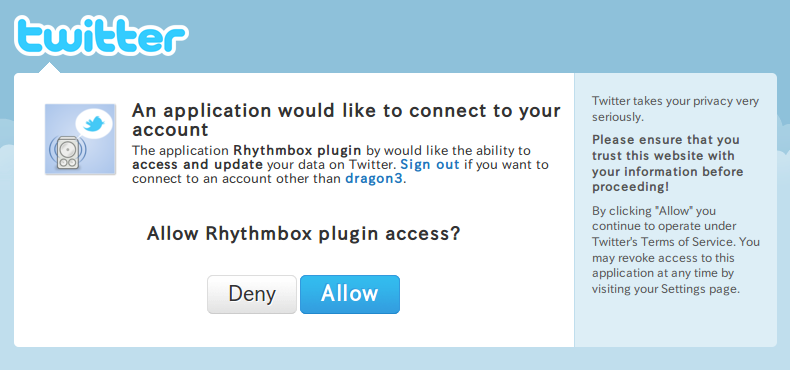Viewport: 791px width, 371px height.
Task: Click the 'By clicking Allow' terms paragraph
Action: point(675,250)
